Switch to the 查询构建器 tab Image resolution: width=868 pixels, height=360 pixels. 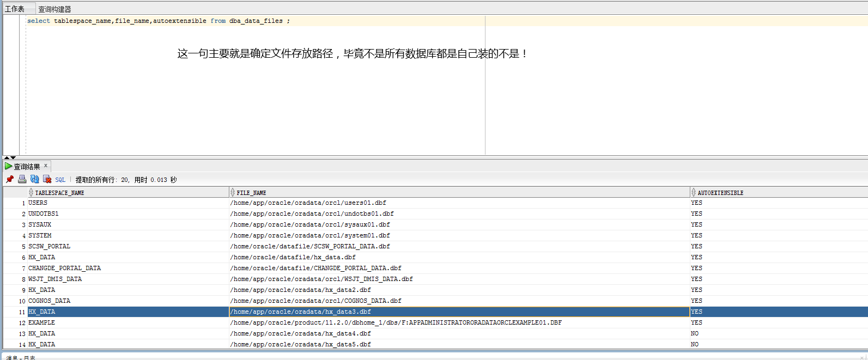point(54,9)
